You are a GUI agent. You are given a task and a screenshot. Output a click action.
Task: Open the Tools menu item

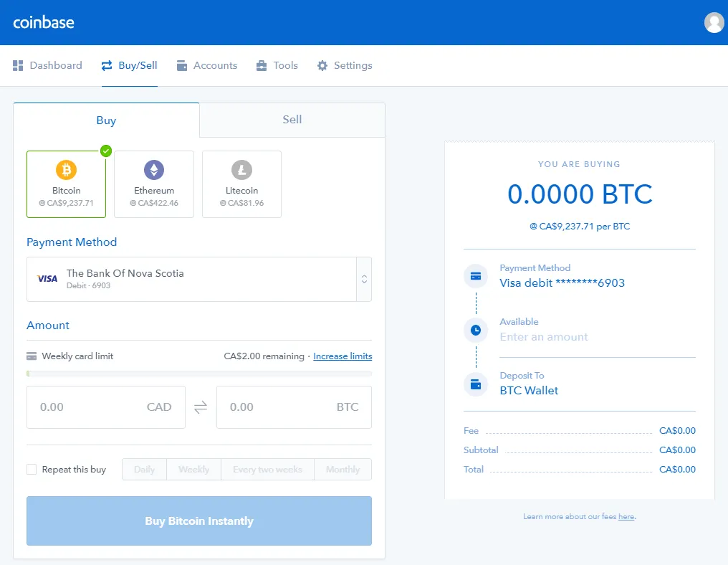277,65
